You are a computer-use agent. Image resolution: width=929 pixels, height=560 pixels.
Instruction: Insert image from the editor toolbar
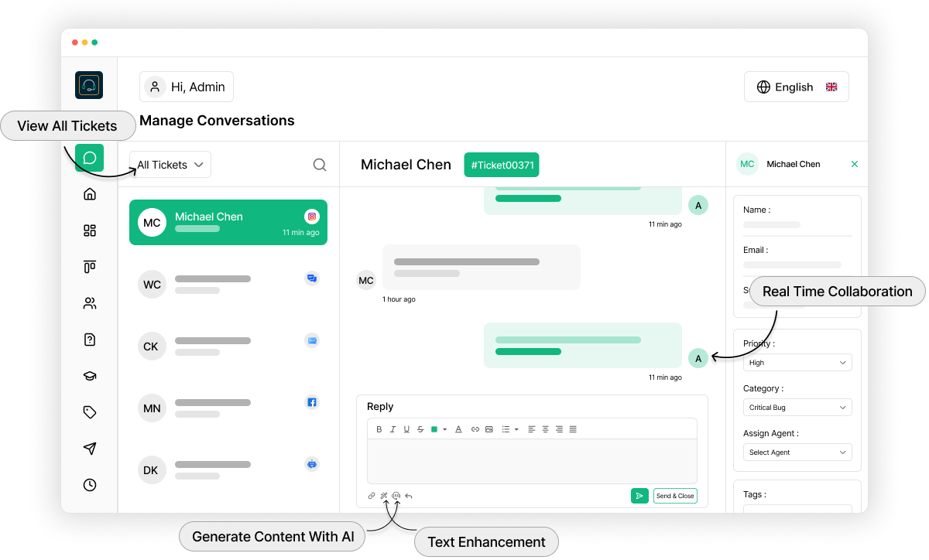coord(489,429)
